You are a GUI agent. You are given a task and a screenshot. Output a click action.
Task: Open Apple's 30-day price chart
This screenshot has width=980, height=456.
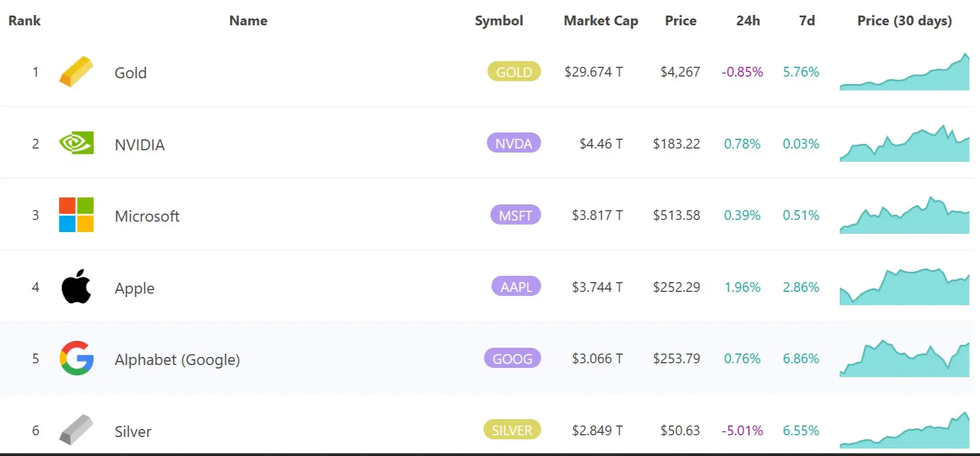click(x=905, y=286)
